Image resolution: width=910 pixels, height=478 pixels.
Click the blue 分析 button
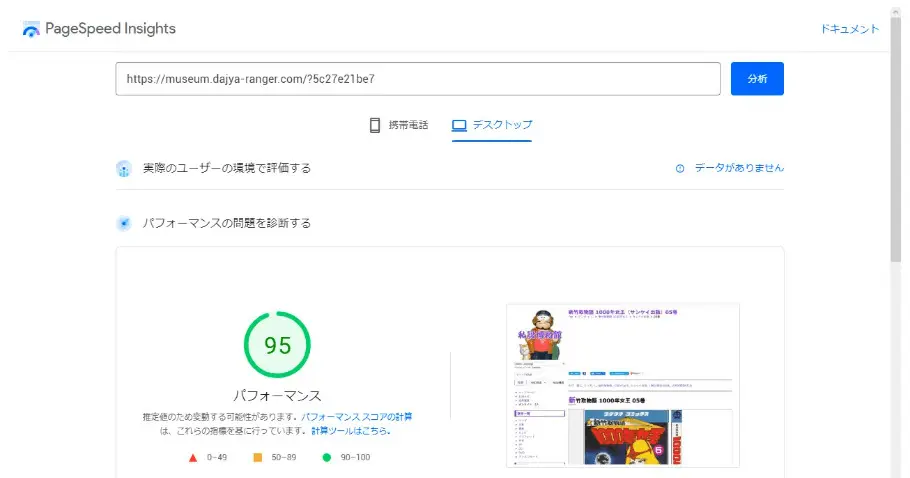757,78
